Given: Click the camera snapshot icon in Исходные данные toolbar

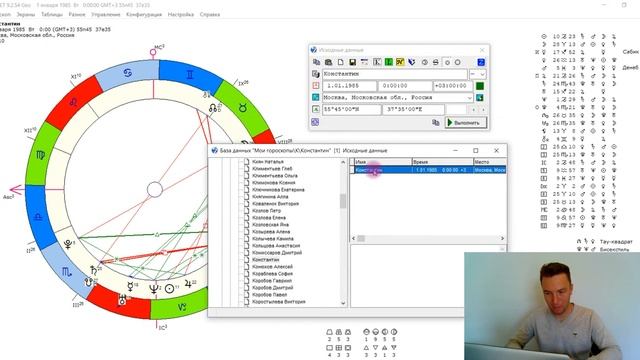Looking at the screenshot, I should click(x=328, y=62).
